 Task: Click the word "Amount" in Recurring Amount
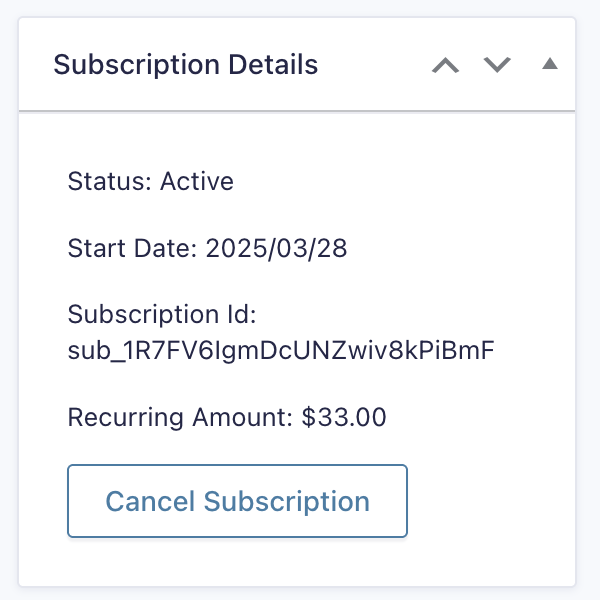click(x=249, y=418)
